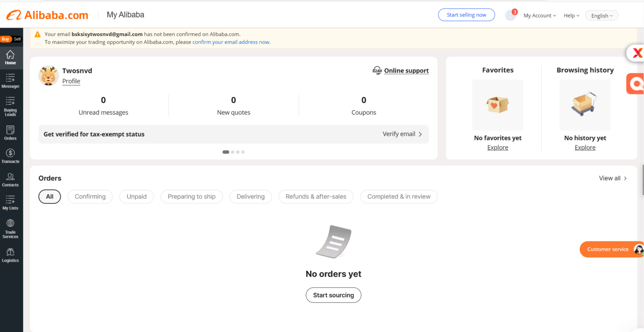Select the Delivering order filter
Screen dimensions: 644x332
coord(251,197)
